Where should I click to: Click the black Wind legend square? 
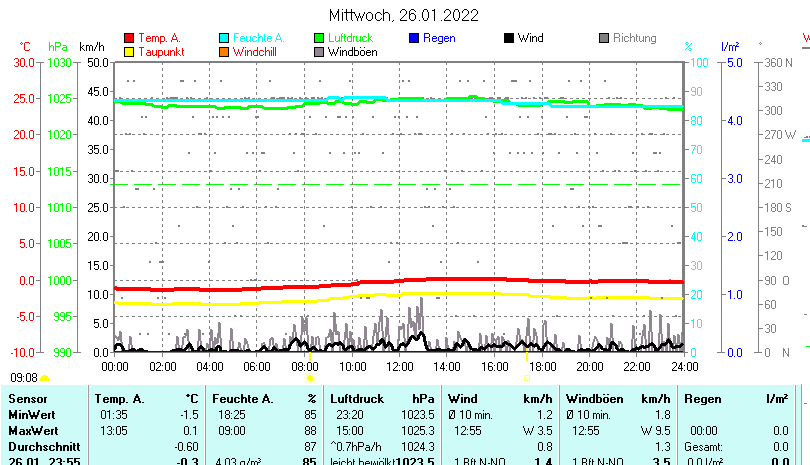point(509,38)
